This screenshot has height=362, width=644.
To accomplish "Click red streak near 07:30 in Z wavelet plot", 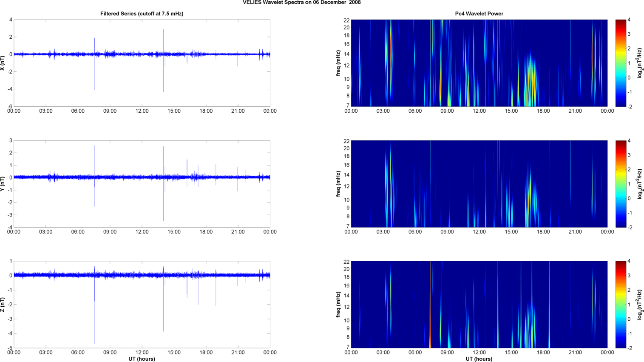I will pos(430,315).
